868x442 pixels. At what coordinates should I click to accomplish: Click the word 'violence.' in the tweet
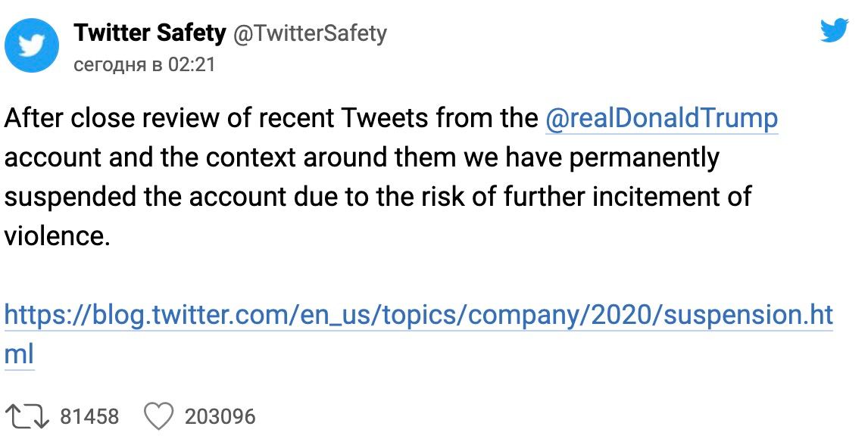[57, 236]
